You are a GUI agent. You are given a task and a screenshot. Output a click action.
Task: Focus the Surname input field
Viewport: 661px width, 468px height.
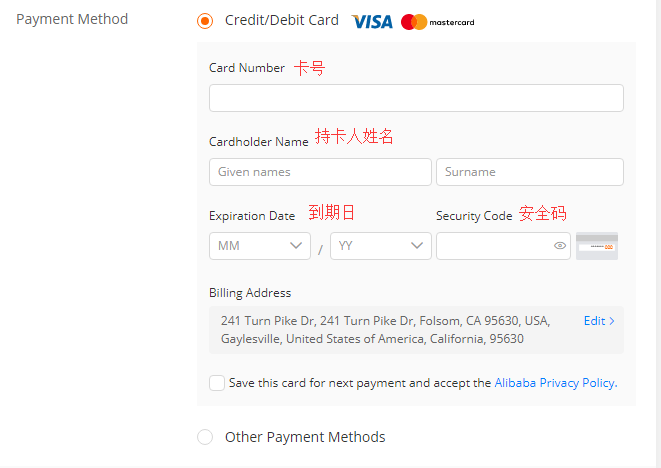[529, 172]
